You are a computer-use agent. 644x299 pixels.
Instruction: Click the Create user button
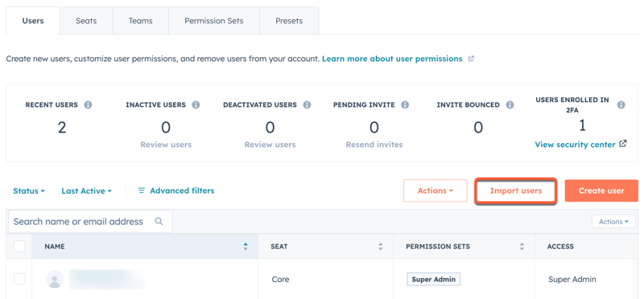[x=601, y=190]
